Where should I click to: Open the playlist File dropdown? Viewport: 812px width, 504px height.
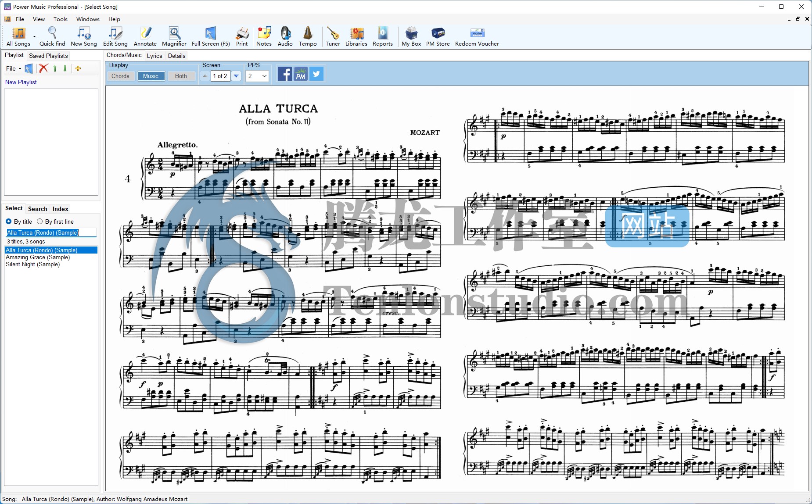[x=14, y=68]
